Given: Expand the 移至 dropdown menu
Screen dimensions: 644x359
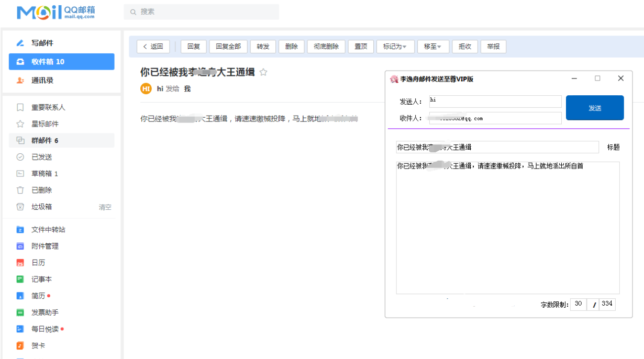Looking at the screenshot, I should [x=432, y=47].
